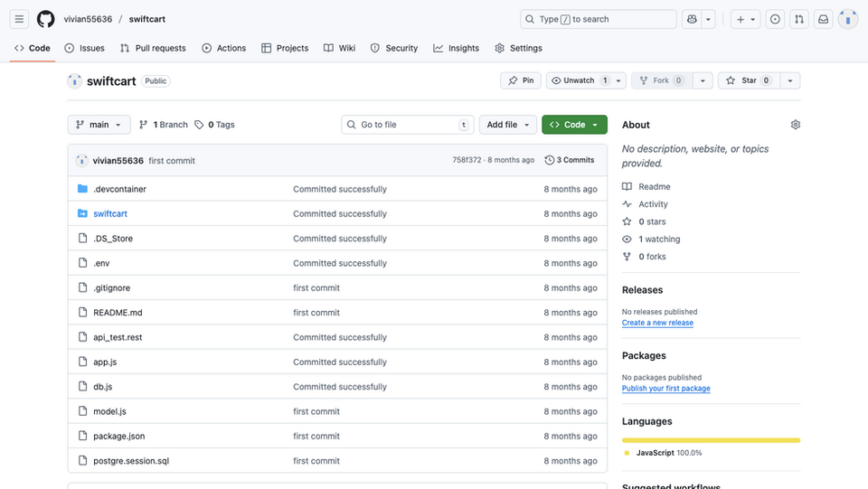Open the Add file dropdown

tap(507, 125)
